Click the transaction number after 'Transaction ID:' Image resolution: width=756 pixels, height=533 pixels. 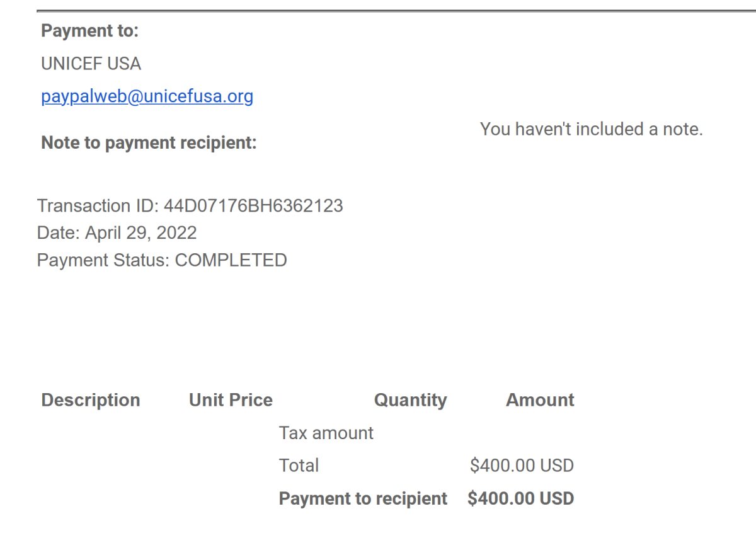(254, 206)
